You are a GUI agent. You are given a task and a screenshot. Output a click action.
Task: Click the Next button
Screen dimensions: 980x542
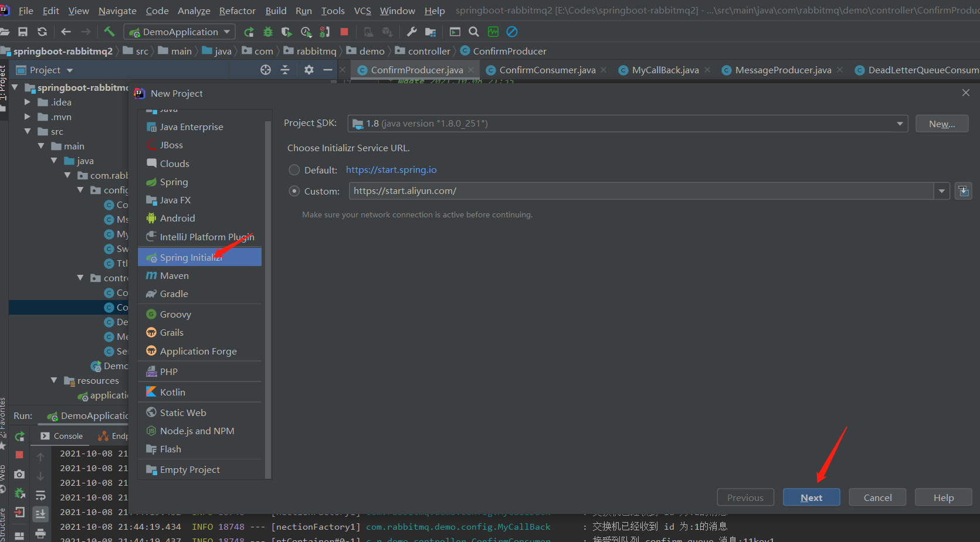coord(811,497)
